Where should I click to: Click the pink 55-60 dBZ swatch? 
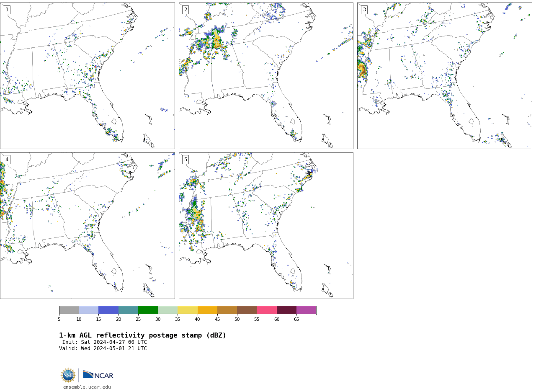pos(267,310)
